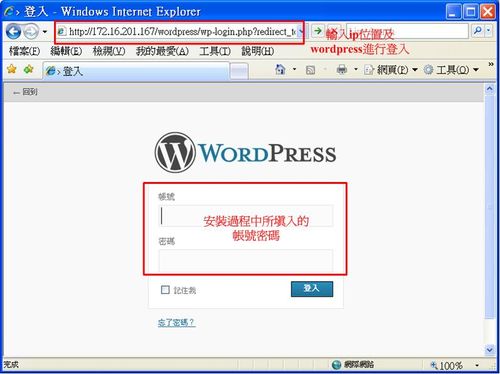The width and height of the screenshot is (500, 374).
Task: Click the blue 登入 login button
Action: [312, 289]
